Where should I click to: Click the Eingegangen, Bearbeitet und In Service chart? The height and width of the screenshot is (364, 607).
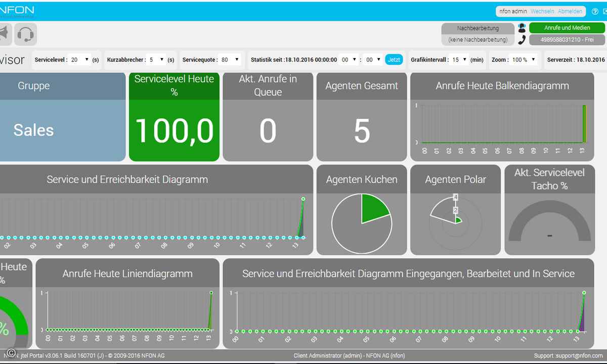(409, 303)
